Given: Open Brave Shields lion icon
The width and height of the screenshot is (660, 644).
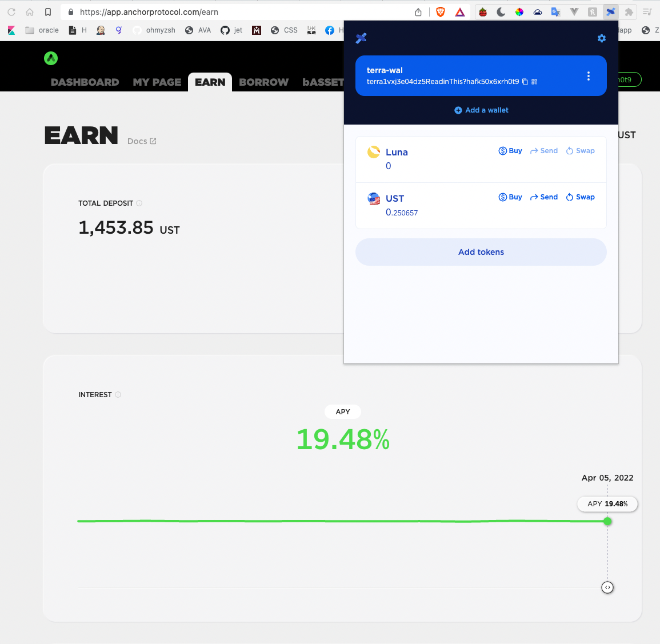Looking at the screenshot, I should click(440, 12).
